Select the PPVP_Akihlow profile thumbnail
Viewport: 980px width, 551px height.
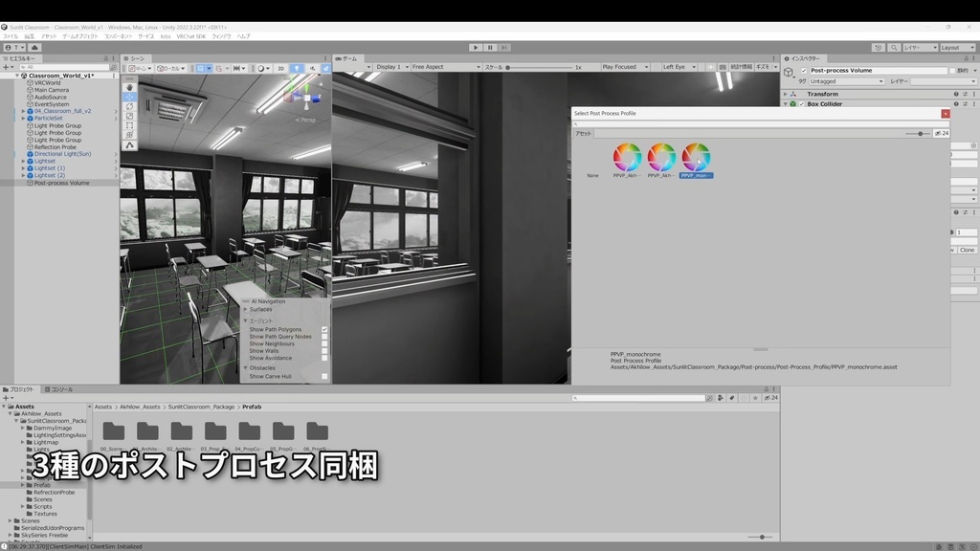click(x=628, y=158)
